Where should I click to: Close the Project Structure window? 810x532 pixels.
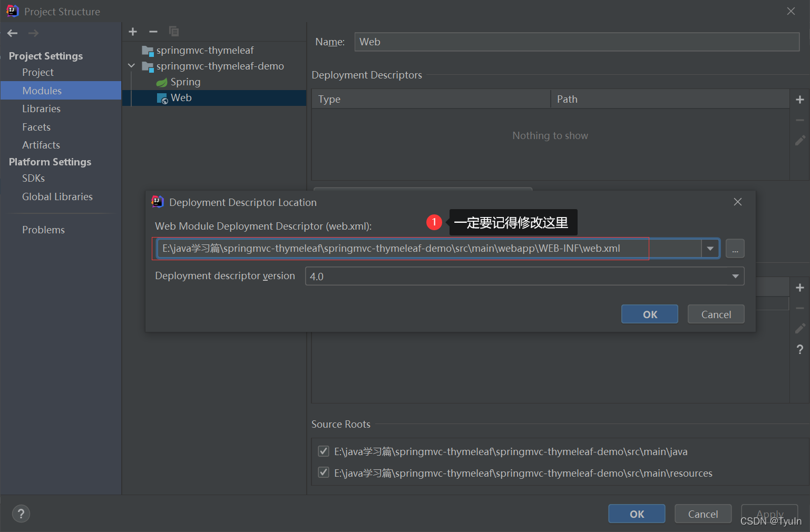[791, 11]
